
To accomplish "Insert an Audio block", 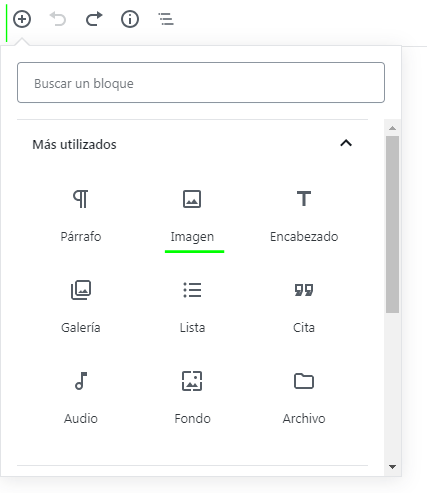I will pyautogui.click(x=81, y=397).
